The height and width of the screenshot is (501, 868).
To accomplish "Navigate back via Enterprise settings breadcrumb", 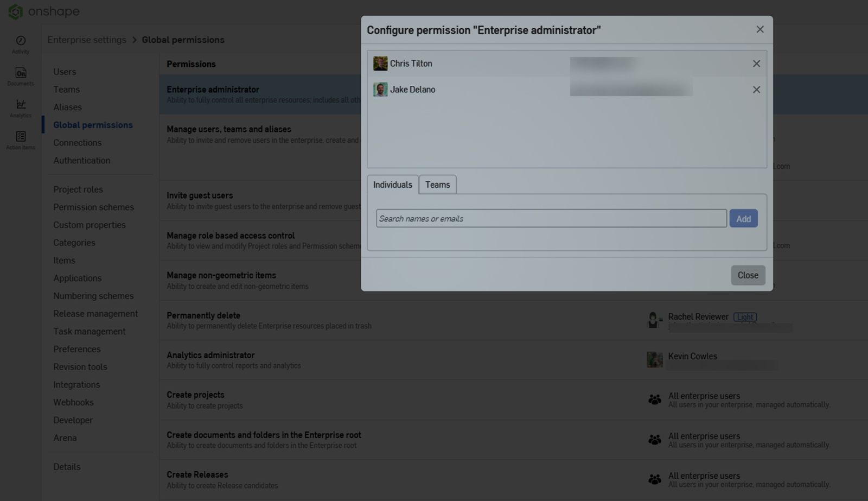I will 86,39.
